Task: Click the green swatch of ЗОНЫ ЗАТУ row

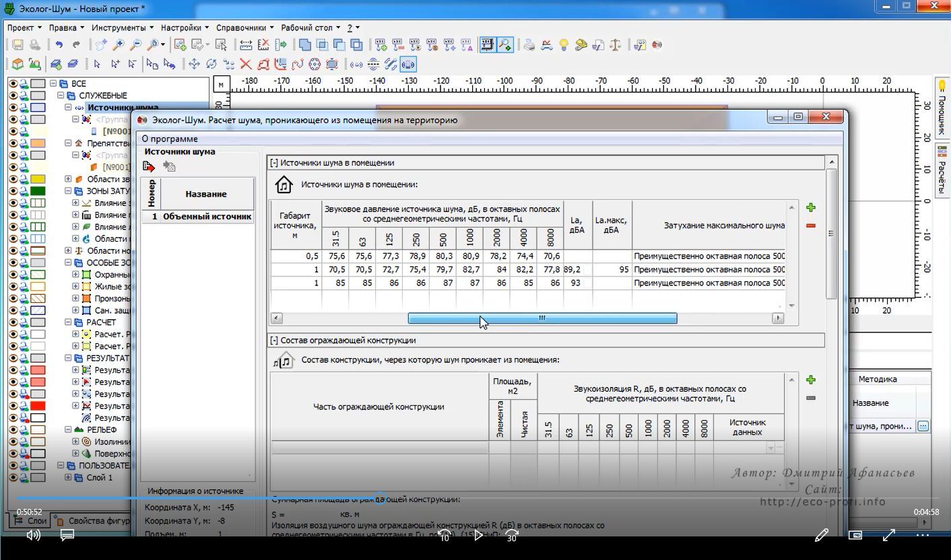Action: click(x=38, y=191)
